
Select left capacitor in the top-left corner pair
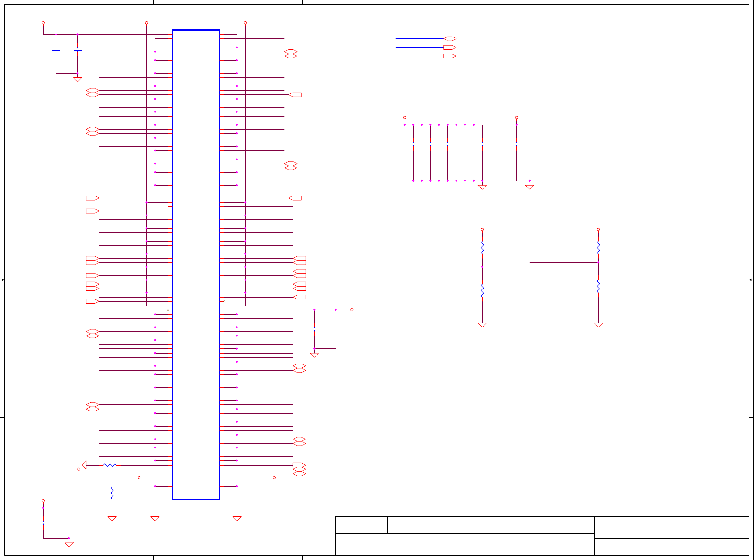(56, 49)
